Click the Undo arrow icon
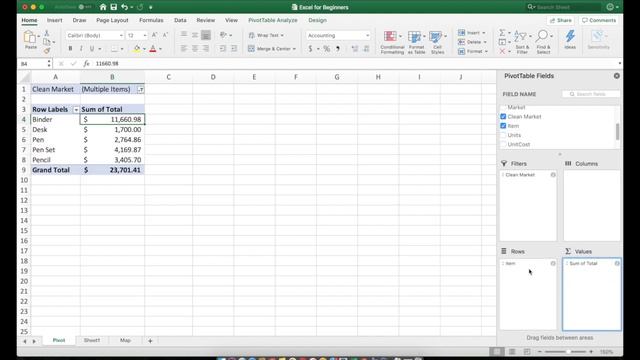The image size is (640, 360). tap(124, 7)
